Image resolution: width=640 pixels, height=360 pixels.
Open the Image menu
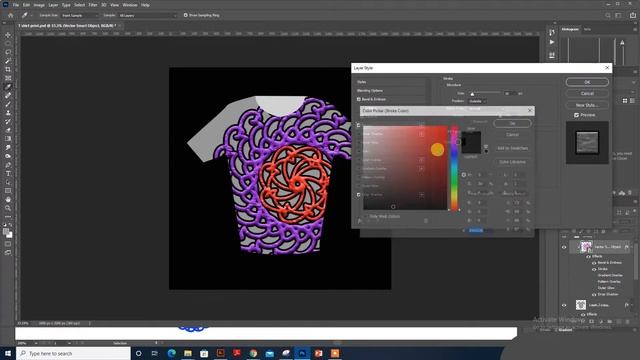[39, 5]
